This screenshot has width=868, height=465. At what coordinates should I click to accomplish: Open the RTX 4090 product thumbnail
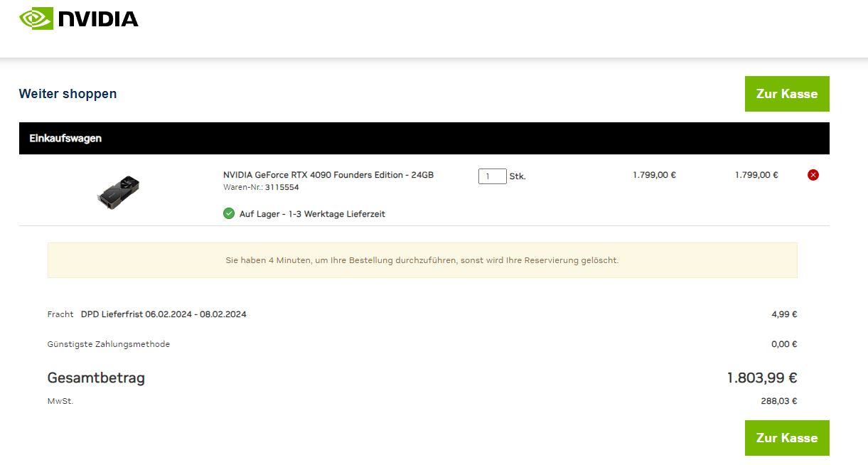(x=118, y=192)
